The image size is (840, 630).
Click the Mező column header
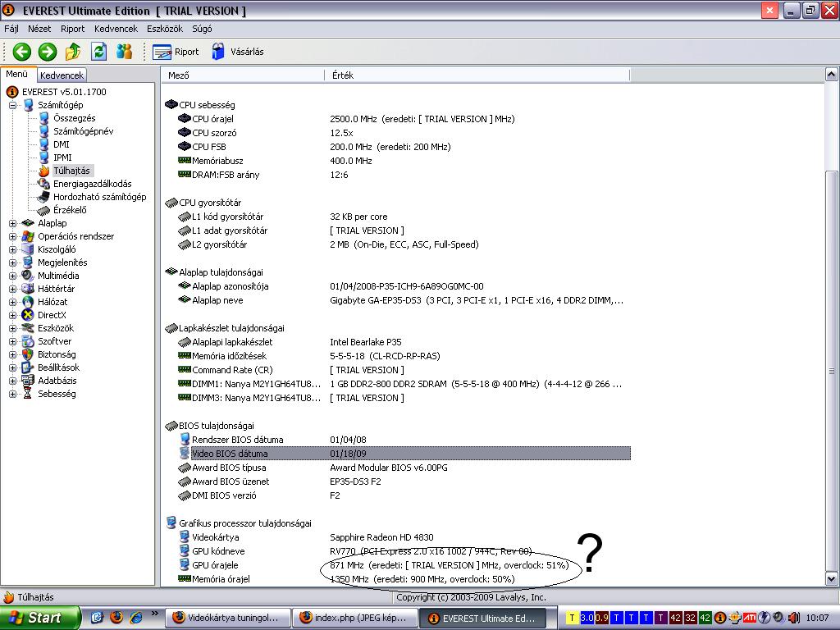[243, 75]
